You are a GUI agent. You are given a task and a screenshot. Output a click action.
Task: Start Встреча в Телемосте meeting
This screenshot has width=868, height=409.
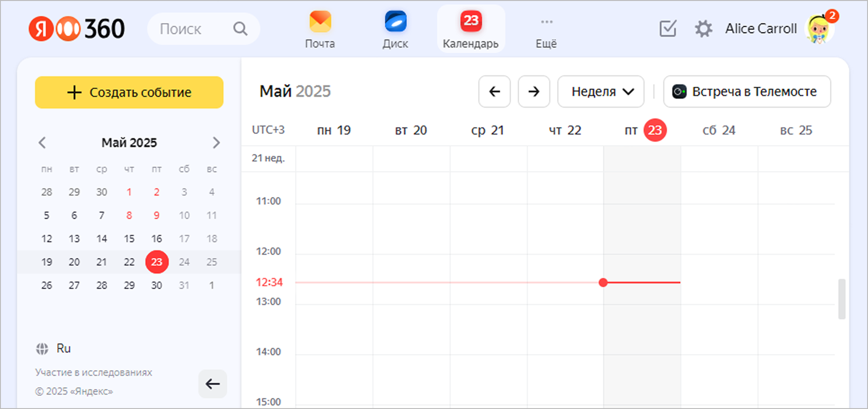[746, 91]
